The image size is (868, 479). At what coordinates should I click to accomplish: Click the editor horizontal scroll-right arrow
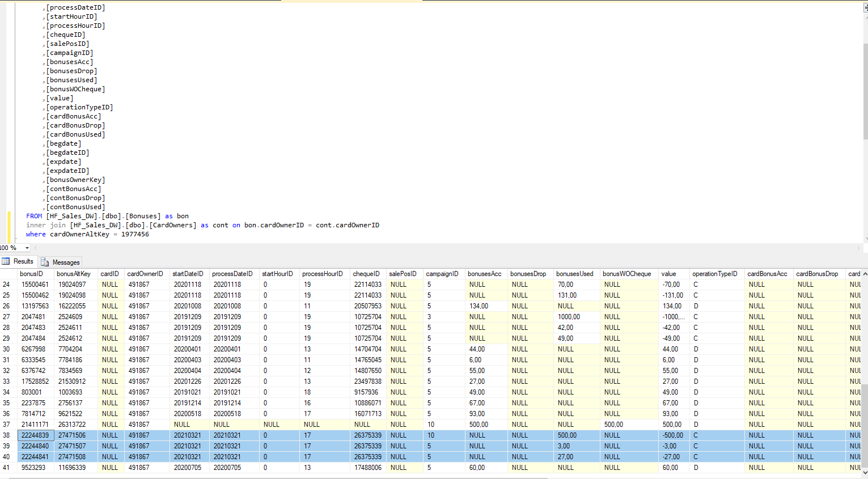tap(858, 248)
